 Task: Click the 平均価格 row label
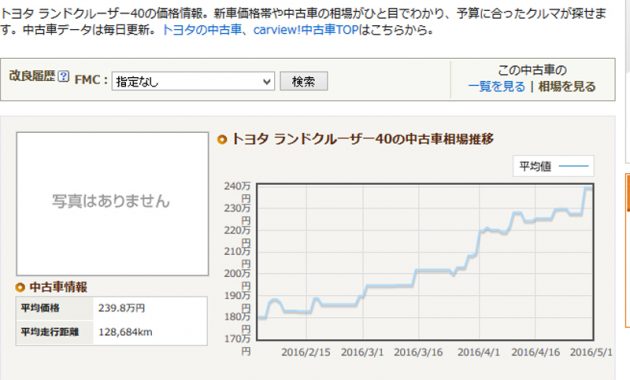coord(40,308)
